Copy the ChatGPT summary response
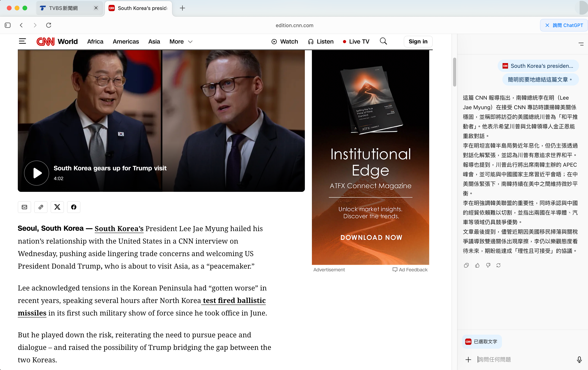 point(466,265)
